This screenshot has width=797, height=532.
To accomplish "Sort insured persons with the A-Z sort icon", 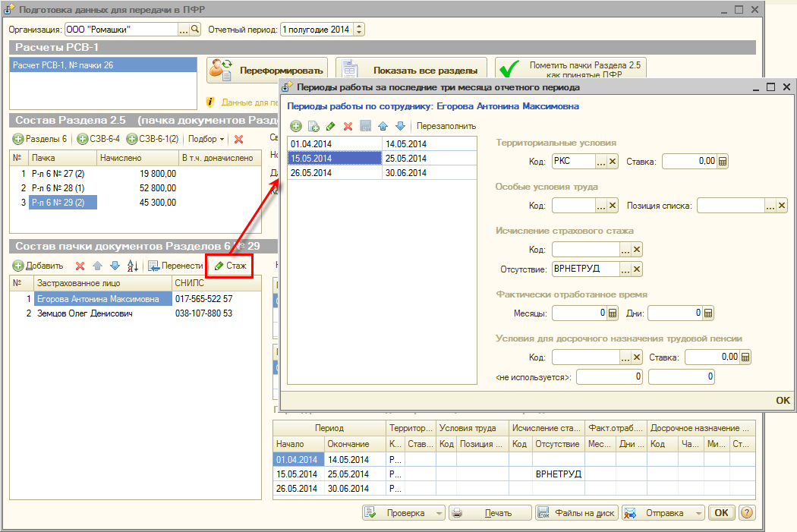I will pos(132,266).
